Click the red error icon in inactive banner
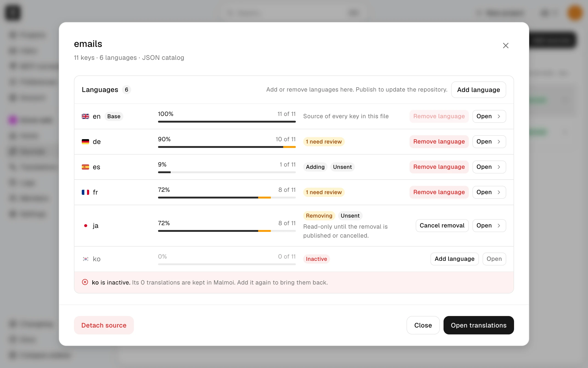This screenshot has height=368, width=588. 85,282
